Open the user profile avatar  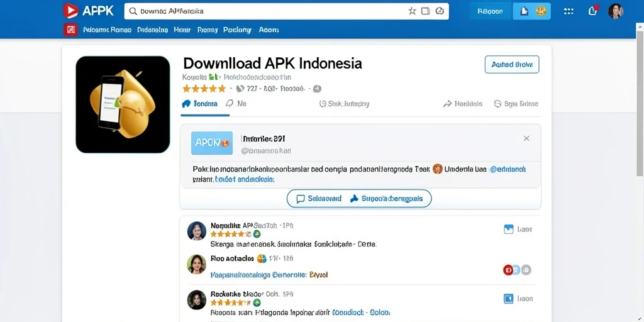[615, 11]
